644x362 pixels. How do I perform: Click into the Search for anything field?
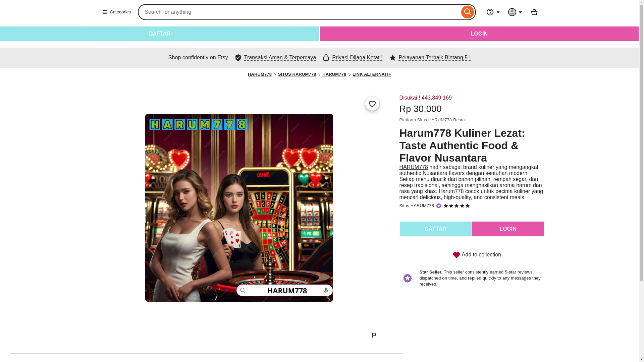point(299,12)
